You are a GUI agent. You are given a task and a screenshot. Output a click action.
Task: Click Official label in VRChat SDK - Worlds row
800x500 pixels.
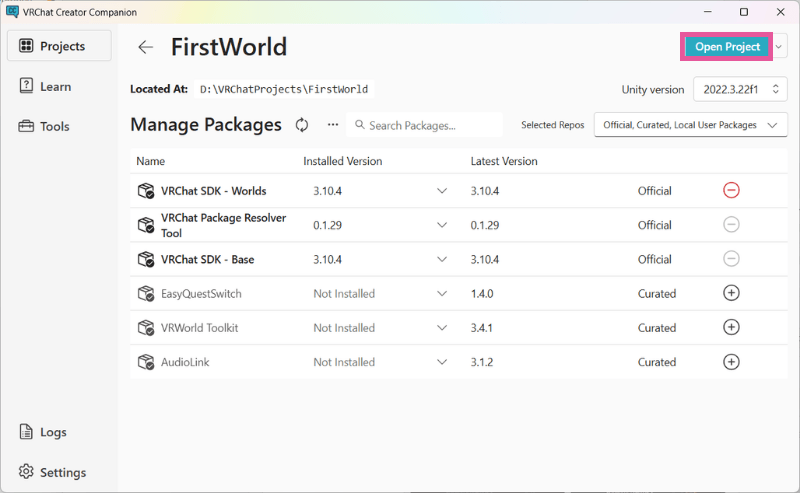(655, 191)
